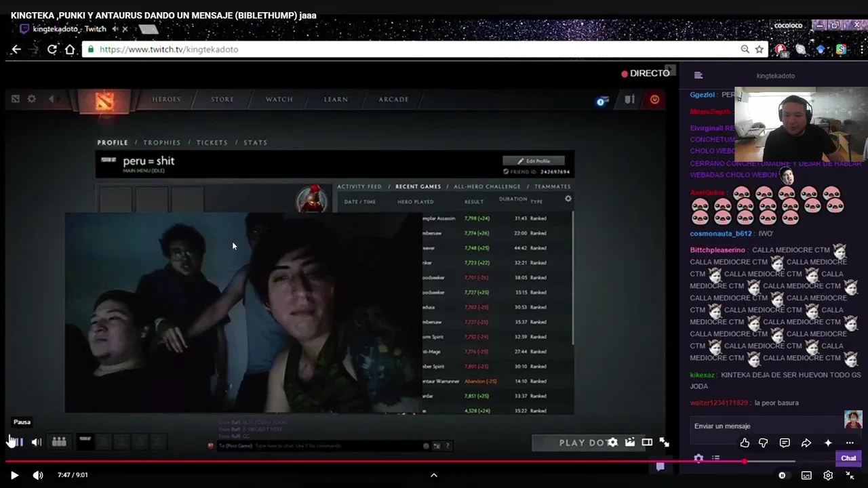This screenshot has width=868, height=488.
Task: Dislike the video with thumbs down
Action: coord(764,443)
